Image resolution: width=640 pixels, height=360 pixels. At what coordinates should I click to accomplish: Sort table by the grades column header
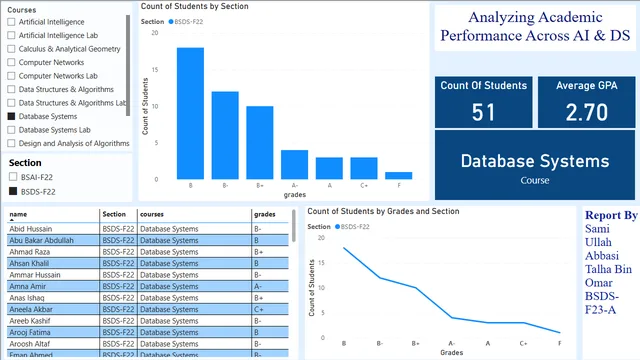[264, 214]
